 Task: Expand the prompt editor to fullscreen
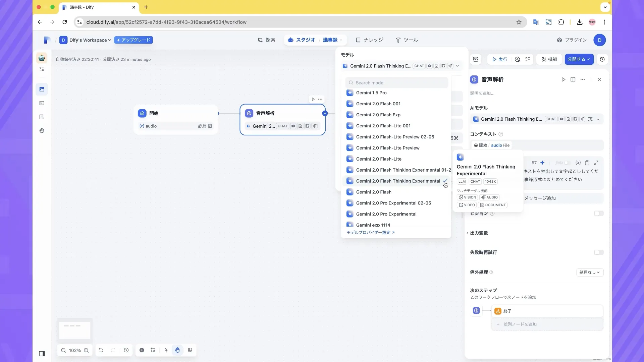(596, 163)
